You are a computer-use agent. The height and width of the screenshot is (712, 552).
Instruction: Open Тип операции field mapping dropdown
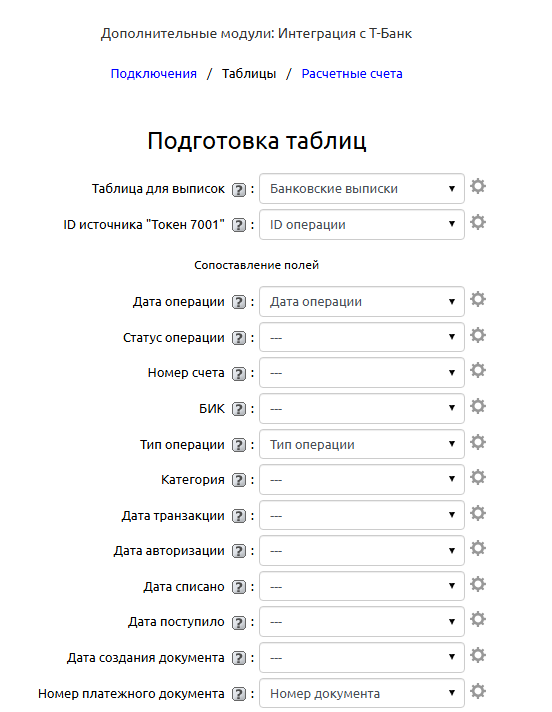(362, 444)
